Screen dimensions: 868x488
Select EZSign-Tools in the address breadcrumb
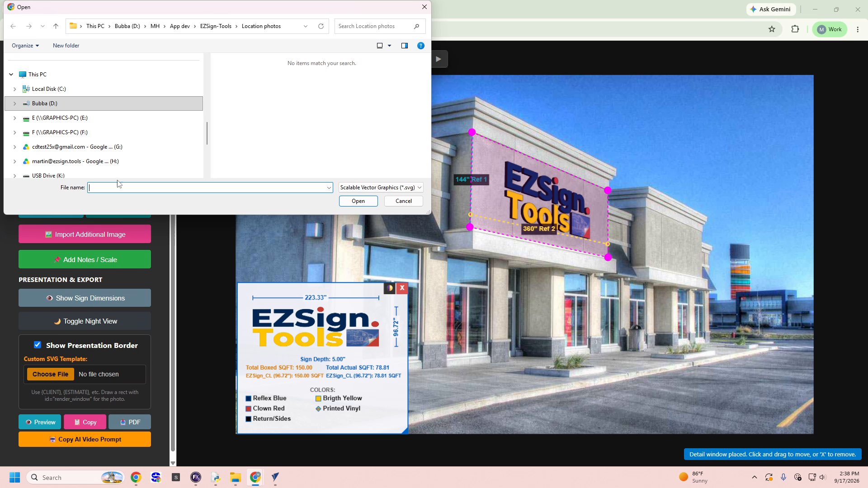(x=216, y=26)
